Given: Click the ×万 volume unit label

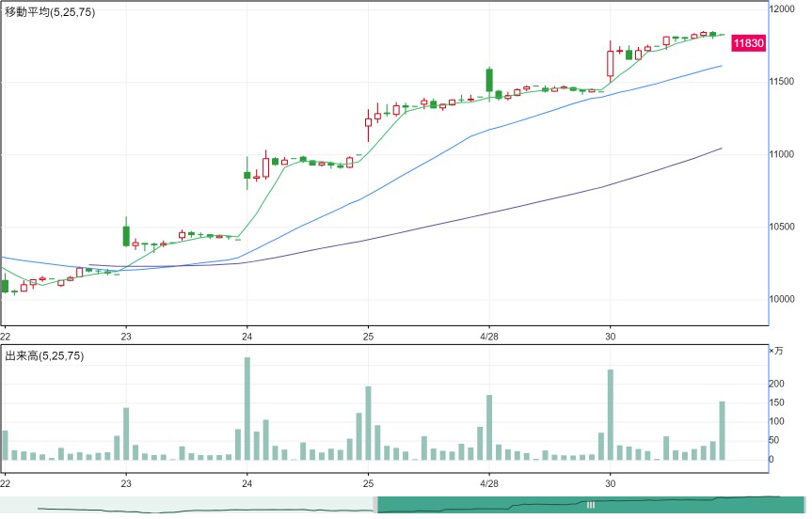Looking at the screenshot, I should click(776, 351).
